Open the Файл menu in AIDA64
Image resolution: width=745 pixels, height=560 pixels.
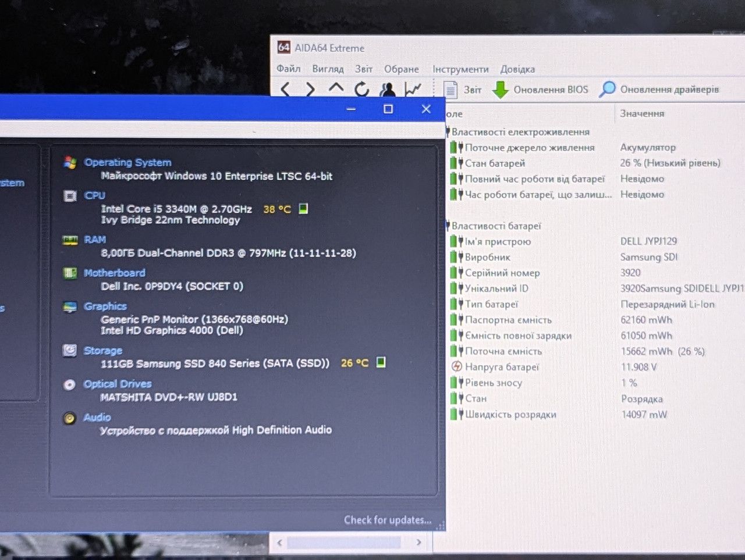289,69
